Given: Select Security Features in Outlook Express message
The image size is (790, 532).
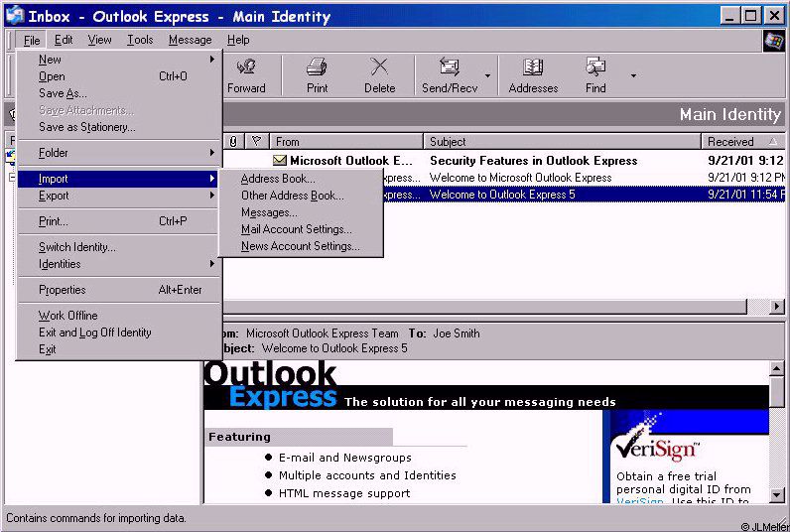Looking at the screenshot, I should pos(504,161).
